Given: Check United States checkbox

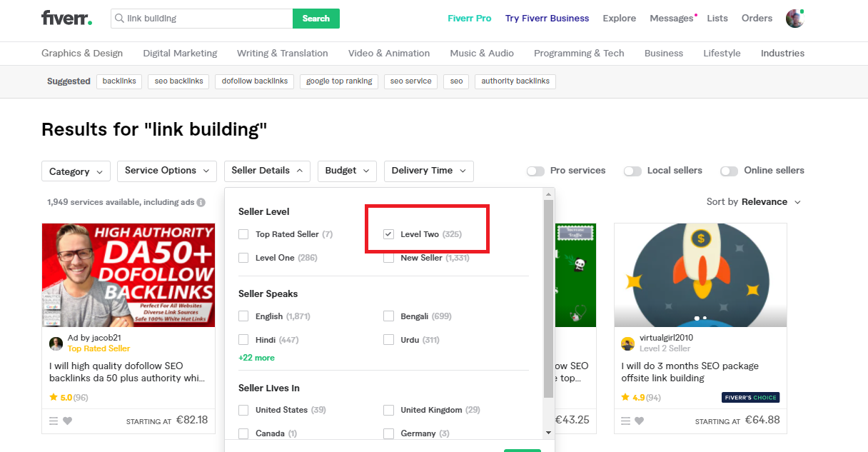Looking at the screenshot, I should (243, 410).
